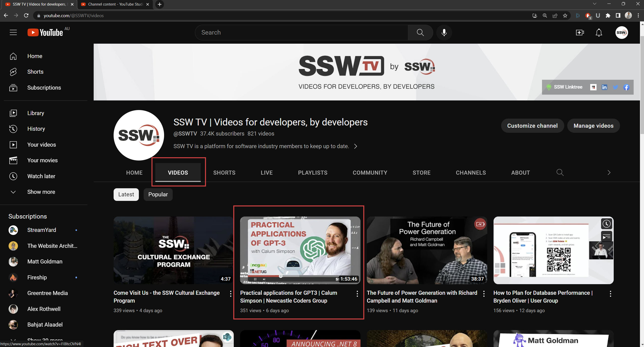Expand the channel description arrow
Screen dimensions: 644x347
(355, 146)
